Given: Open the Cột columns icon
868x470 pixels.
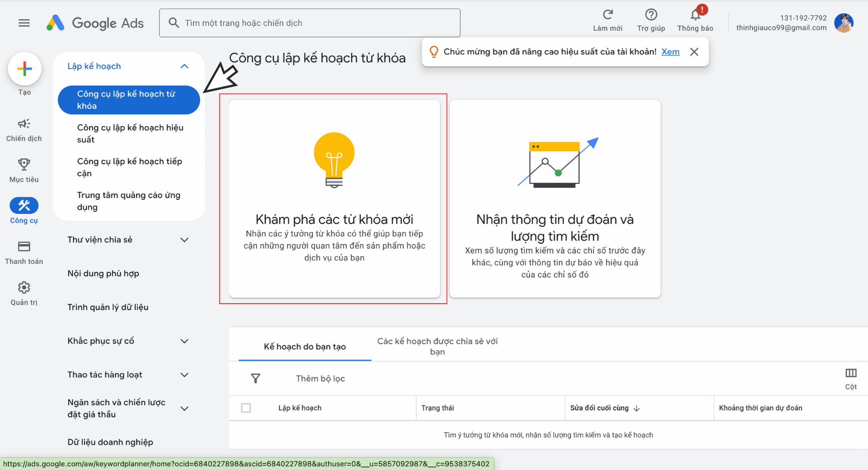Looking at the screenshot, I should (851, 373).
